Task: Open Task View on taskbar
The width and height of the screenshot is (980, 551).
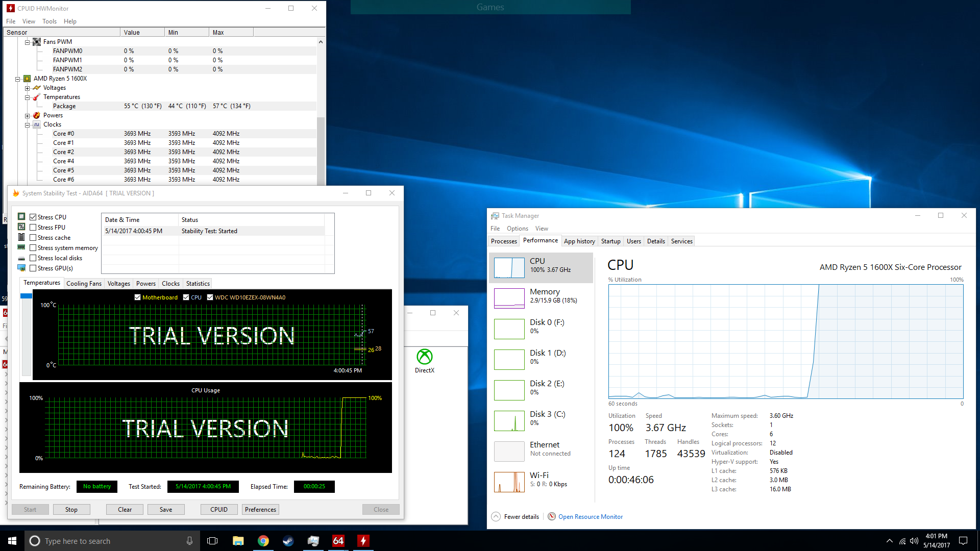Action: pyautogui.click(x=212, y=541)
